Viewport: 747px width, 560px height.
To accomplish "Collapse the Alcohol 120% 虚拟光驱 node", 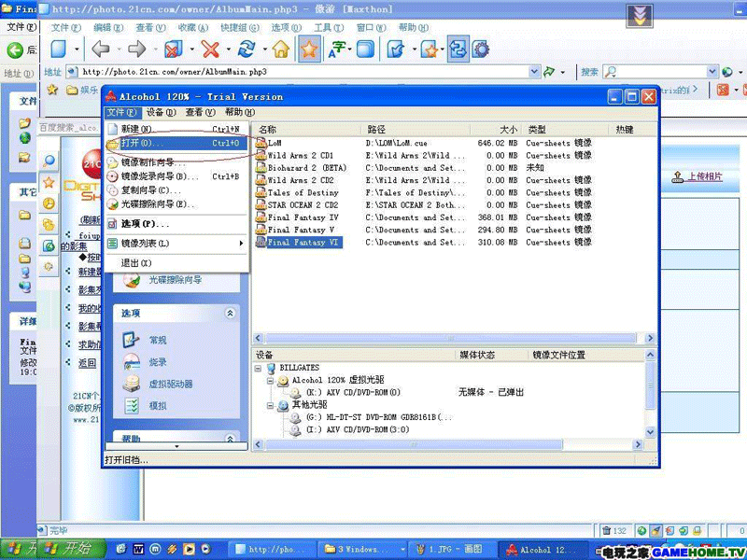I will point(270,381).
